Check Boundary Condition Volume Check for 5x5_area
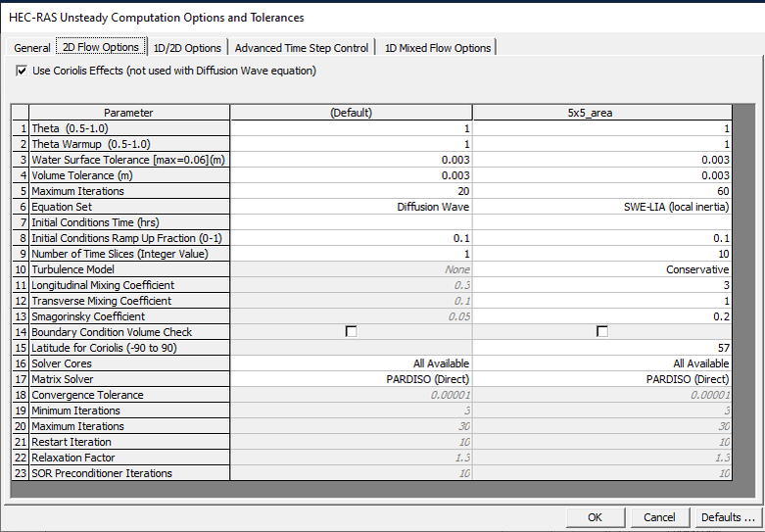765x532 pixels. pyautogui.click(x=602, y=332)
